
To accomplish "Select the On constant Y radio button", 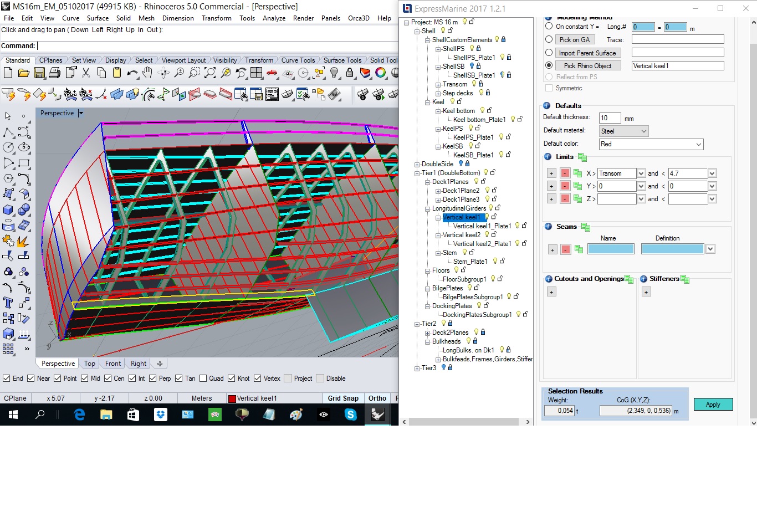I will [549, 27].
